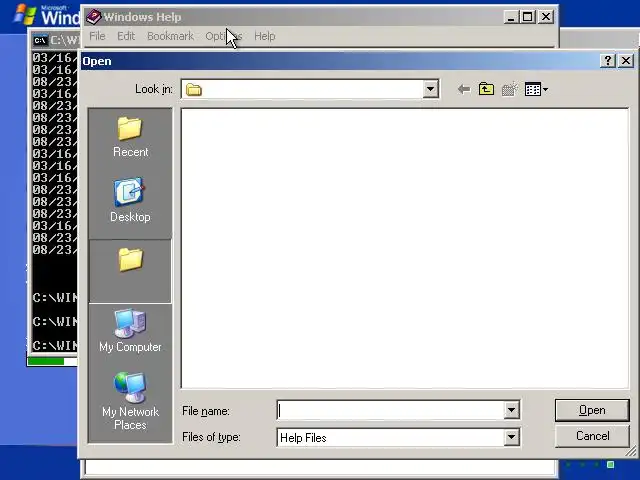Close the Windows Help window
This screenshot has height=480, width=640.
(546, 17)
